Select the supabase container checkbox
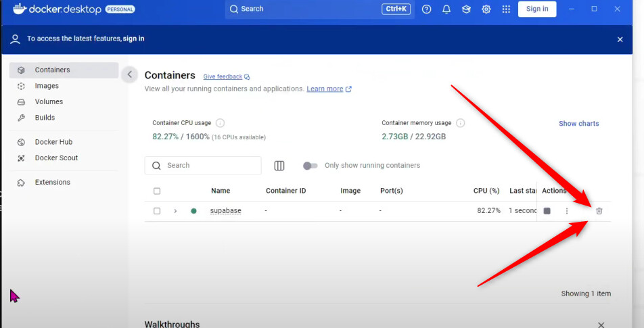The image size is (644, 328). point(157,211)
